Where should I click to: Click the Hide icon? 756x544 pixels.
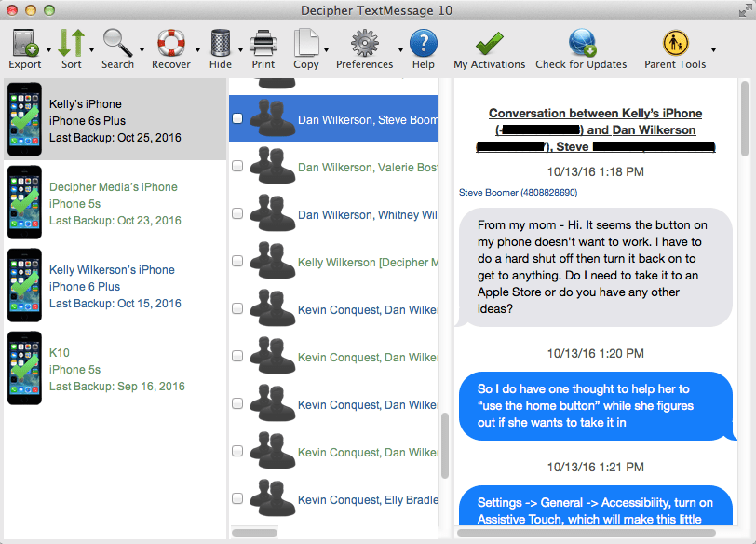click(x=220, y=42)
